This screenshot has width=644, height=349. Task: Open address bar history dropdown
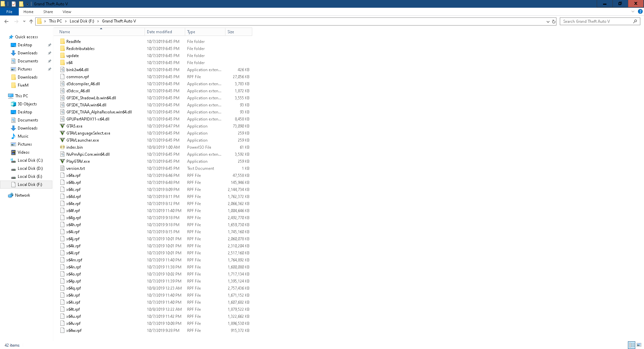click(548, 21)
